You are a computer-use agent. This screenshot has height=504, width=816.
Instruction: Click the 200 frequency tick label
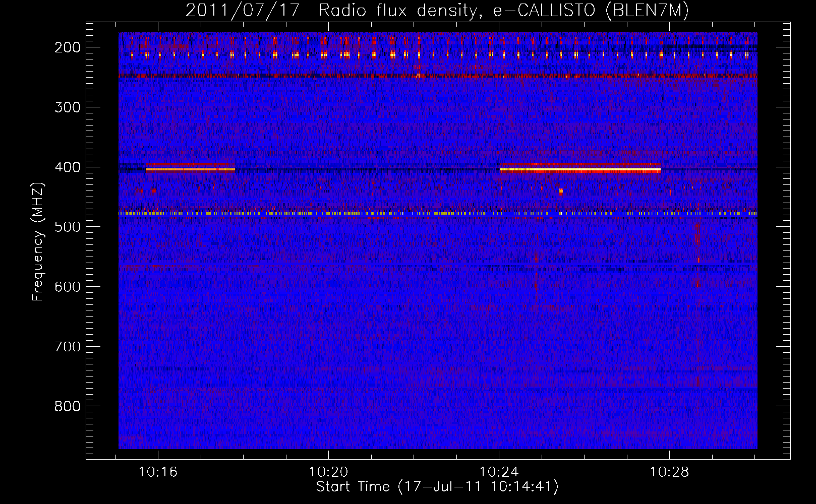tap(68, 47)
